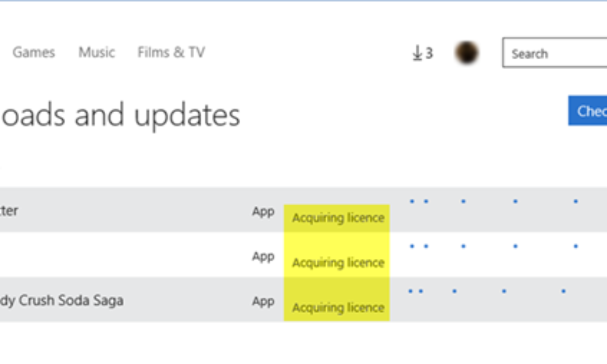Select the Candy Crush Soda Saga entry
This screenshot has width=607, height=364.
click(x=62, y=301)
